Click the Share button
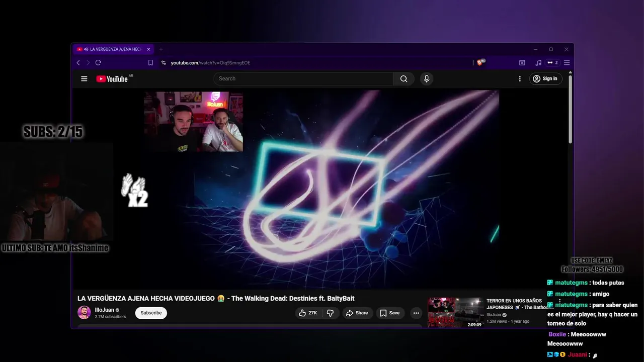644x362 pixels. 357,313
